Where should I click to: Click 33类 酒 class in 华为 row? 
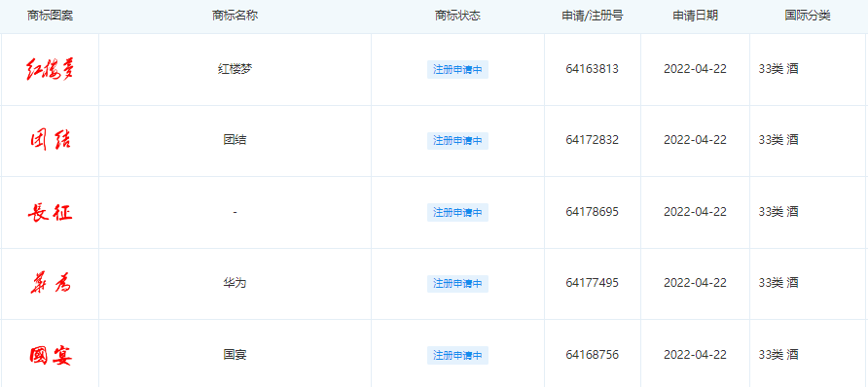(778, 284)
